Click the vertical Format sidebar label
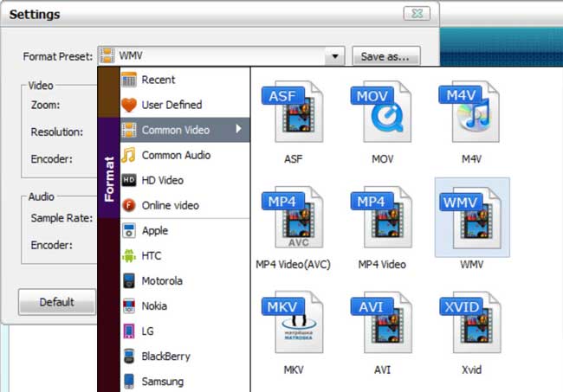Image resolution: width=563 pixels, height=392 pixels. pos(109,178)
